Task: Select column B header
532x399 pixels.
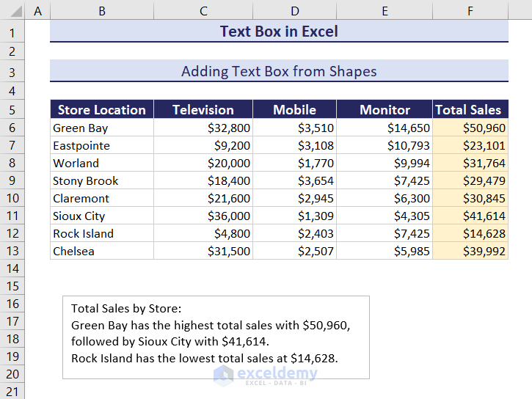Action: [x=101, y=11]
